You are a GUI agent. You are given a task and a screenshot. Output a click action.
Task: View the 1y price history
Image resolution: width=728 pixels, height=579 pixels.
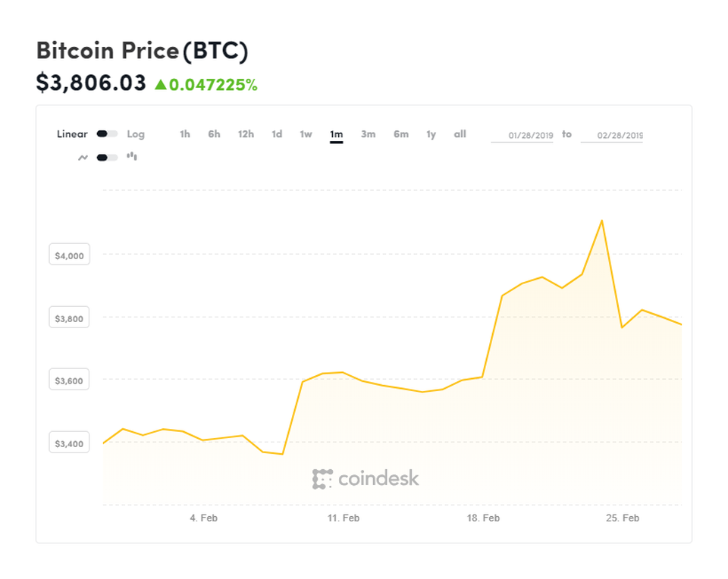[431, 134]
